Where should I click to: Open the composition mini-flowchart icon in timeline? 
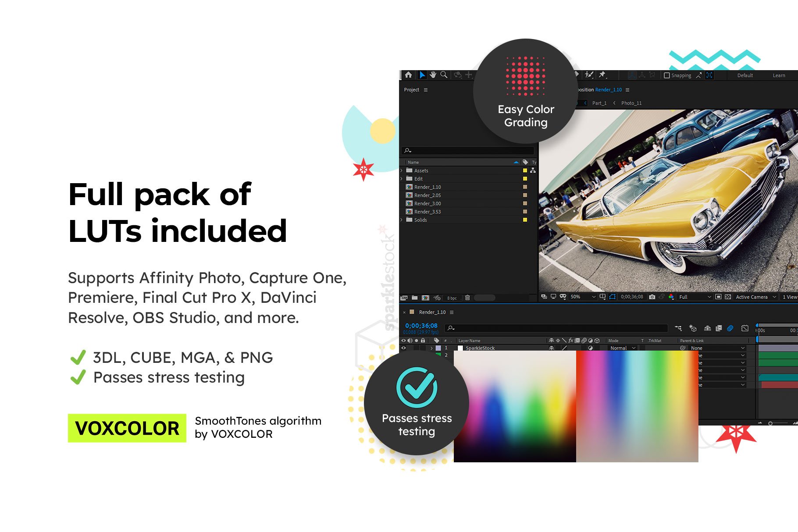click(x=678, y=328)
